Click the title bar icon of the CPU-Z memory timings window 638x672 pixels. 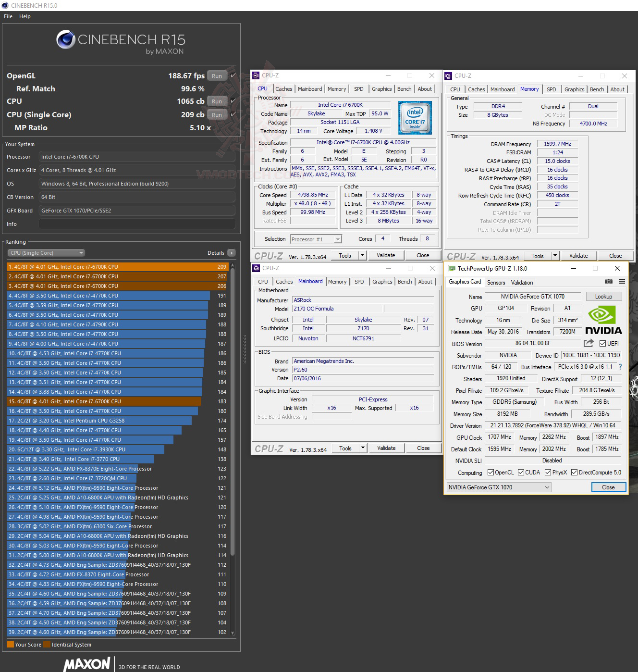click(x=449, y=76)
